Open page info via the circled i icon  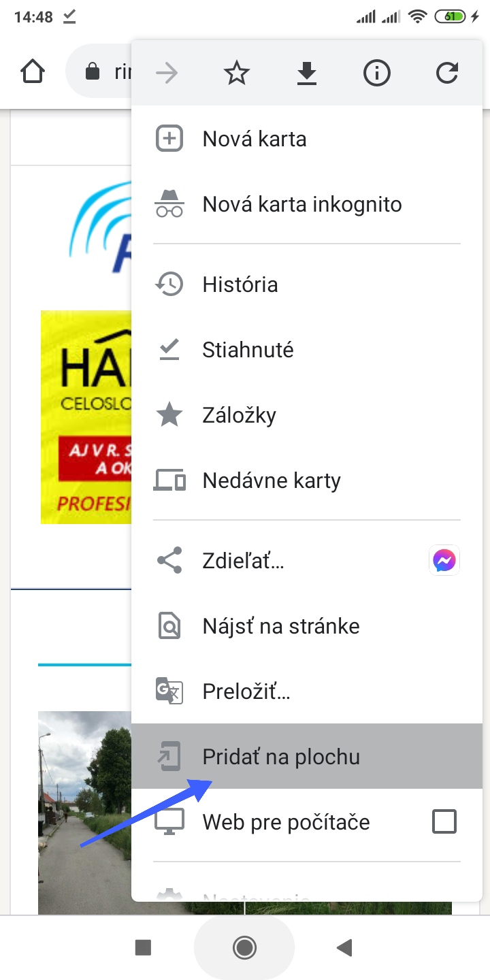tap(377, 73)
